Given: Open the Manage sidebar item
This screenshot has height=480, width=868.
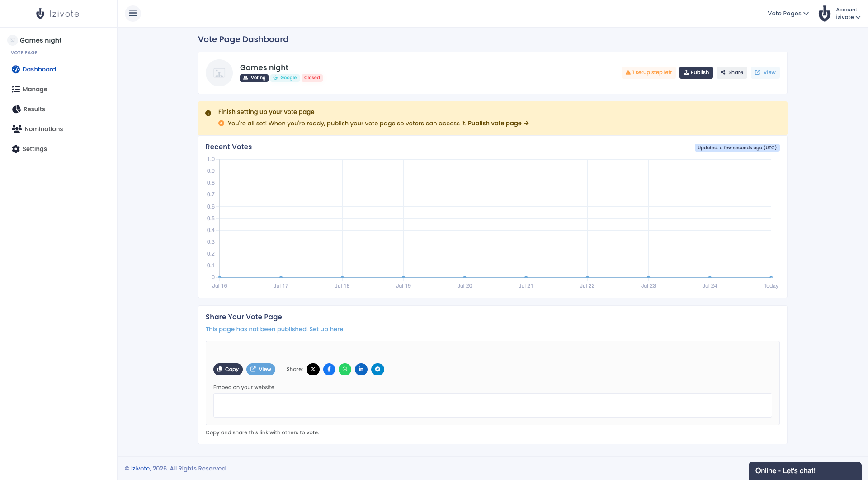Looking at the screenshot, I should 29,89.
